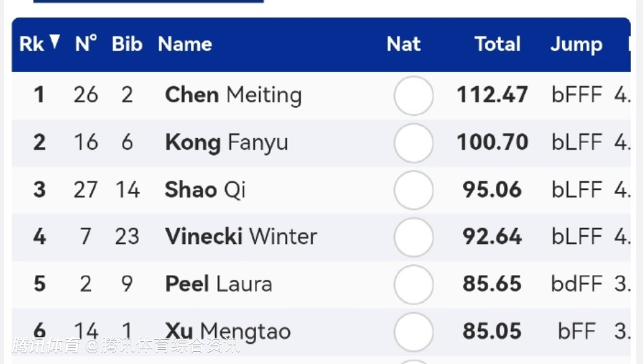Click Chen Meiting's nationality flag circle
The width and height of the screenshot is (643, 364).
pos(413,96)
